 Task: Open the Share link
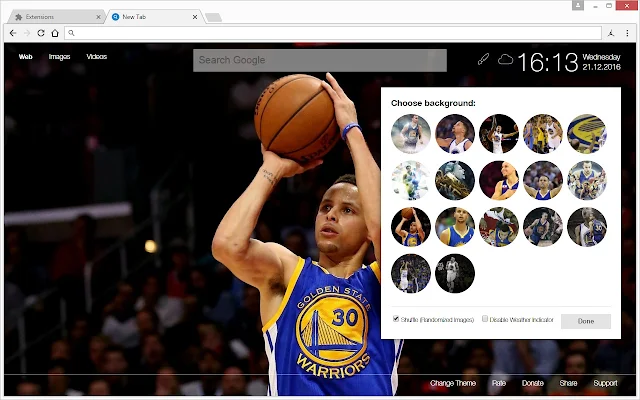[568, 383]
